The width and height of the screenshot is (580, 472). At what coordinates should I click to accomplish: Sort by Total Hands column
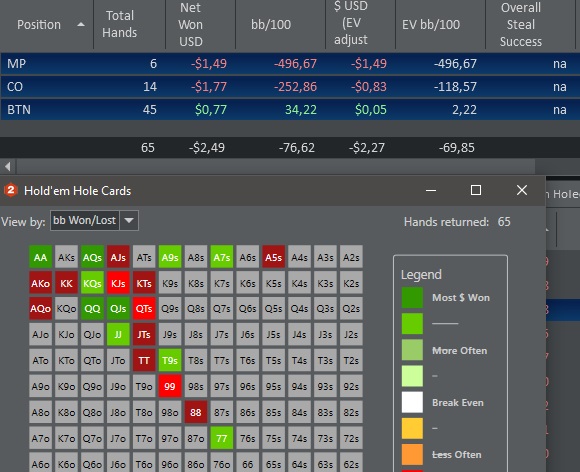pos(119,24)
